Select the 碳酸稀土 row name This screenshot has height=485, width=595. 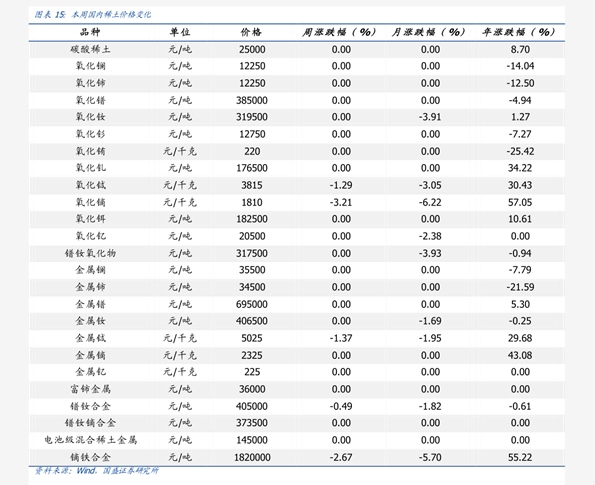90,49
